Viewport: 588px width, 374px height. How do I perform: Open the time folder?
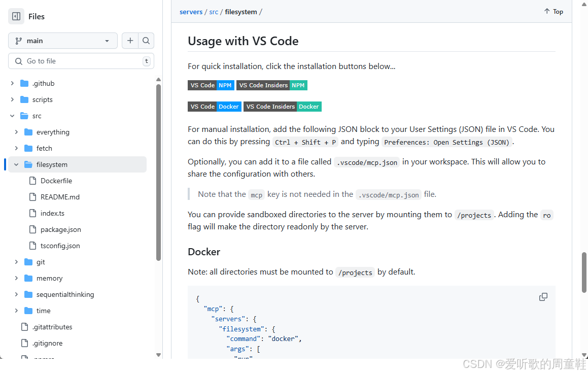44,311
